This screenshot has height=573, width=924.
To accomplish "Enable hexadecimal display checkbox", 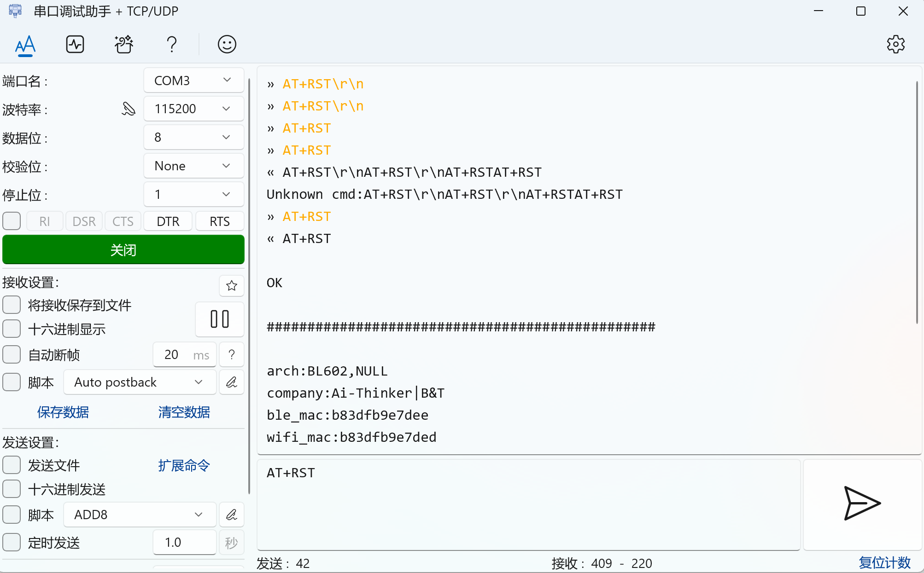I will 12,329.
